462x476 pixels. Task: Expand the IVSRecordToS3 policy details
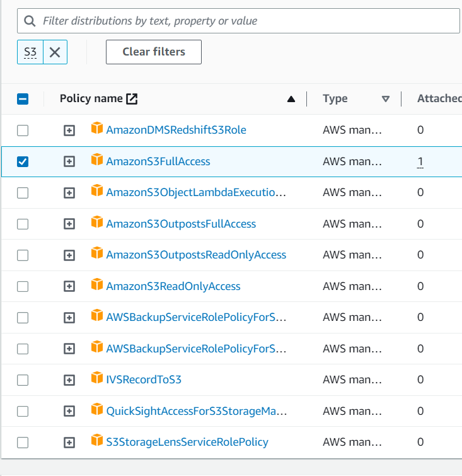(69, 380)
